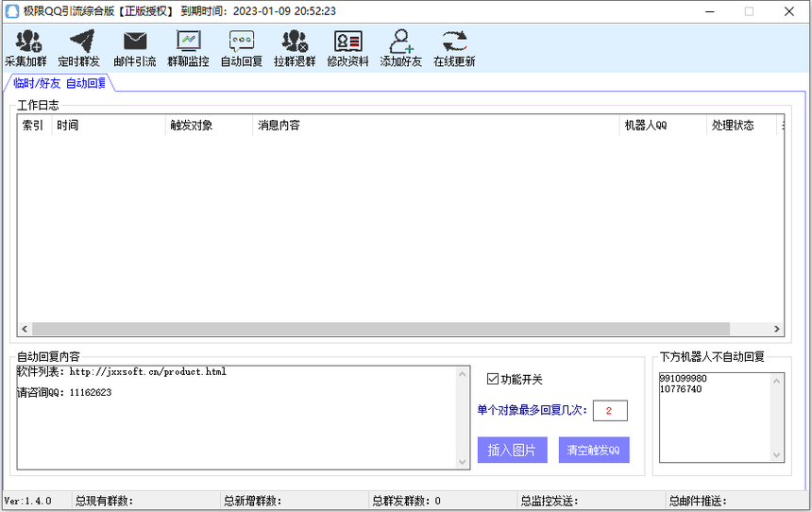
Task: Open the 添加好友 add friend tool
Action: coord(401,48)
